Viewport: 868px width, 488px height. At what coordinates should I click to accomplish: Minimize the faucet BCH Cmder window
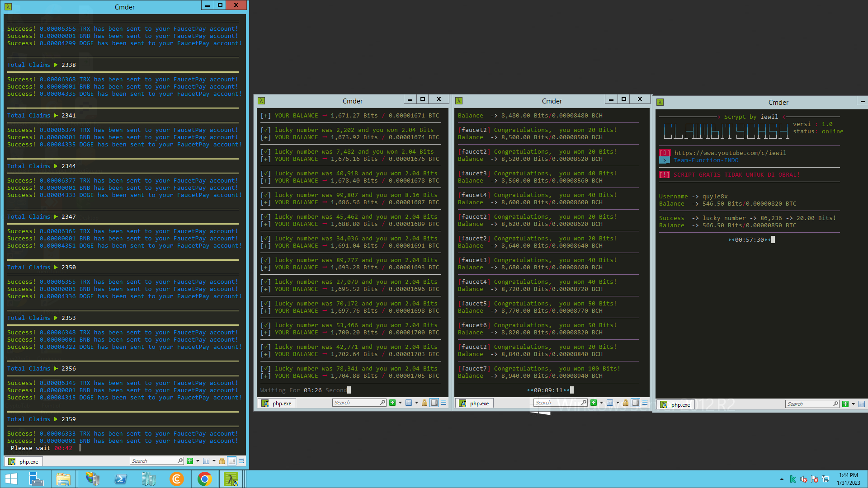[x=611, y=99]
